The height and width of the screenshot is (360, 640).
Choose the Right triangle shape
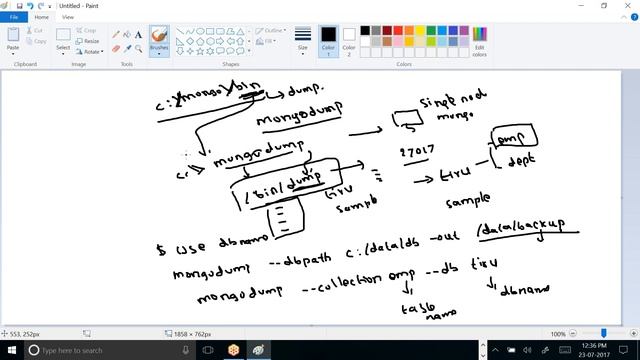point(180,42)
